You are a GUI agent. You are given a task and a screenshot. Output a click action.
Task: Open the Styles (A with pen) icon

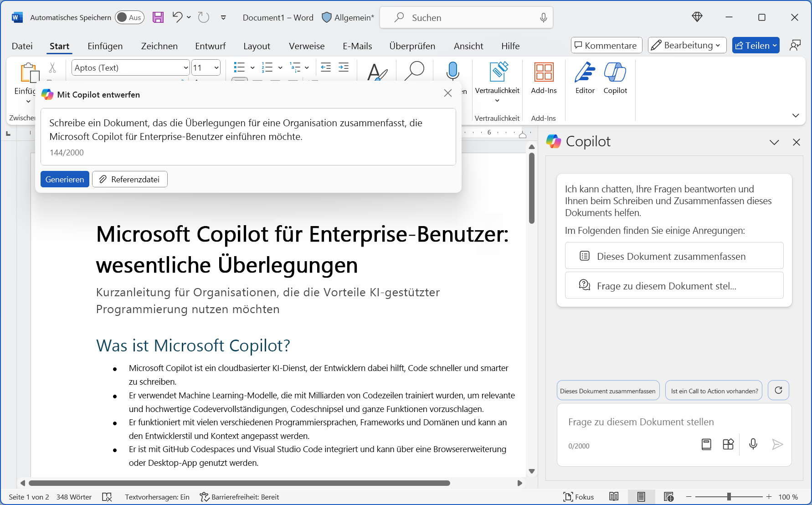(x=377, y=72)
